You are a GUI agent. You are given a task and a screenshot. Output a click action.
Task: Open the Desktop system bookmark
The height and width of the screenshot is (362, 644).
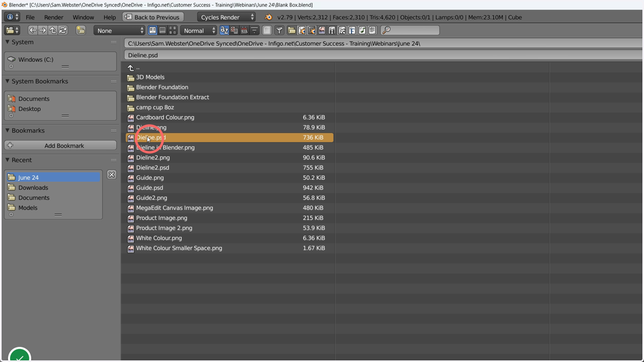pyautogui.click(x=30, y=109)
